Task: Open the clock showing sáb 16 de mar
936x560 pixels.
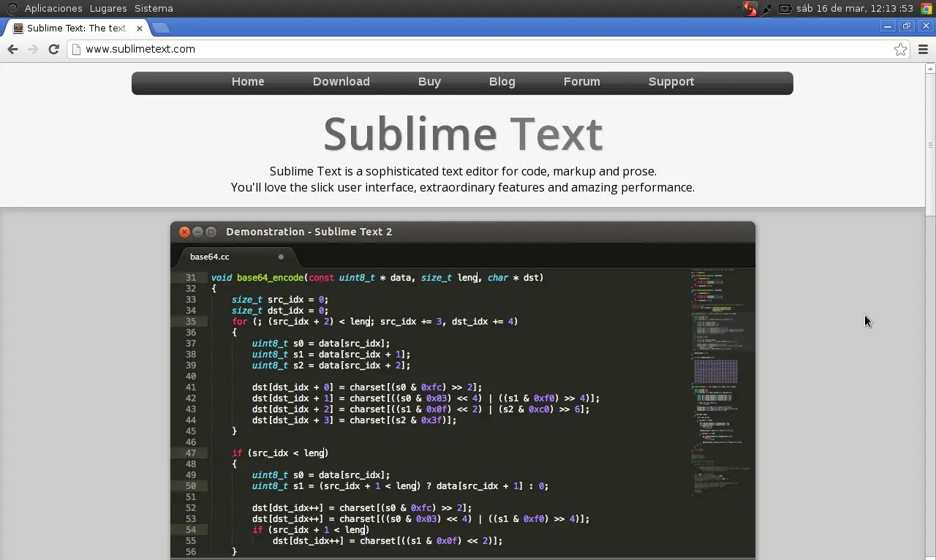Action: (x=855, y=9)
